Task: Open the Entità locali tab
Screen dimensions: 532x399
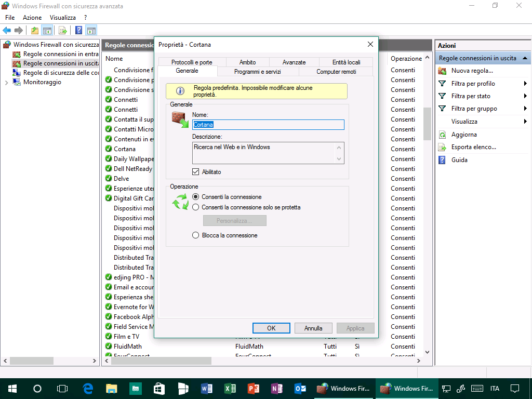Action: tap(346, 62)
